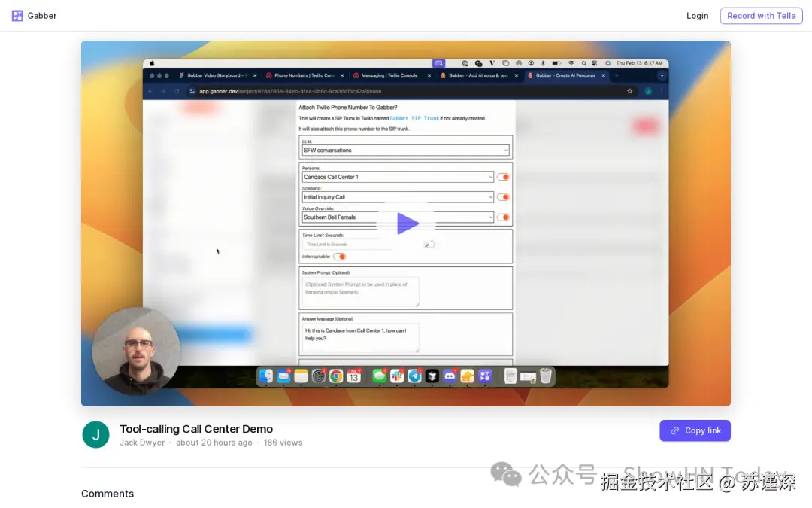Click the bookmark star in the address bar
The height and width of the screenshot is (508, 812).
630,90
